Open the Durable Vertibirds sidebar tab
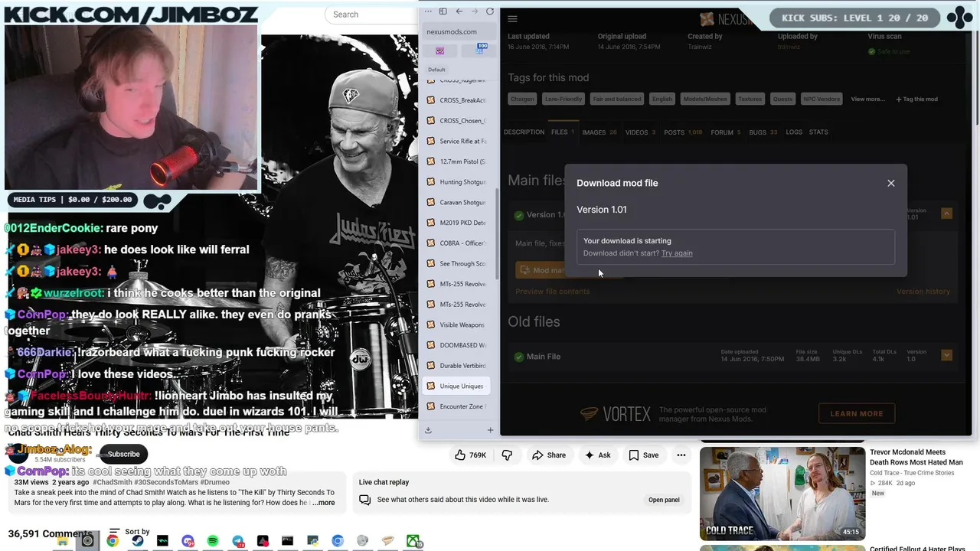The height and width of the screenshot is (551, 980). pyautogui.click(x=458, y=366)
